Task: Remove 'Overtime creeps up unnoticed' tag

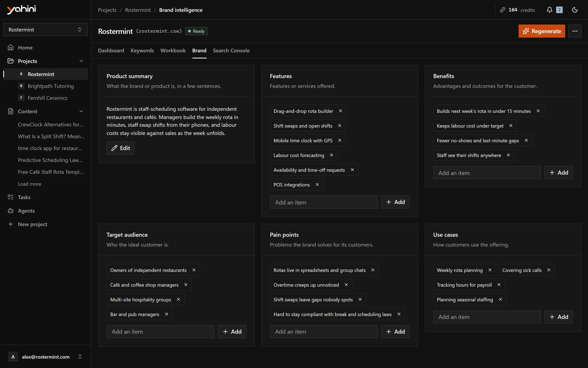Action: (346, 285)
